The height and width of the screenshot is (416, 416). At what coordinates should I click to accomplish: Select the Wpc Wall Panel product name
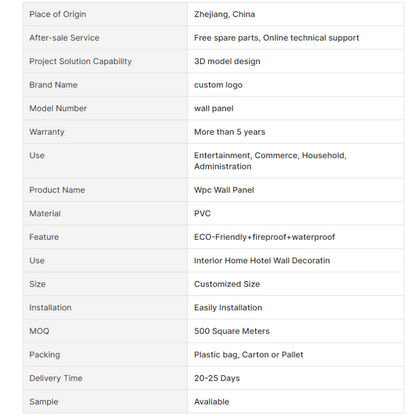[224, 190]
